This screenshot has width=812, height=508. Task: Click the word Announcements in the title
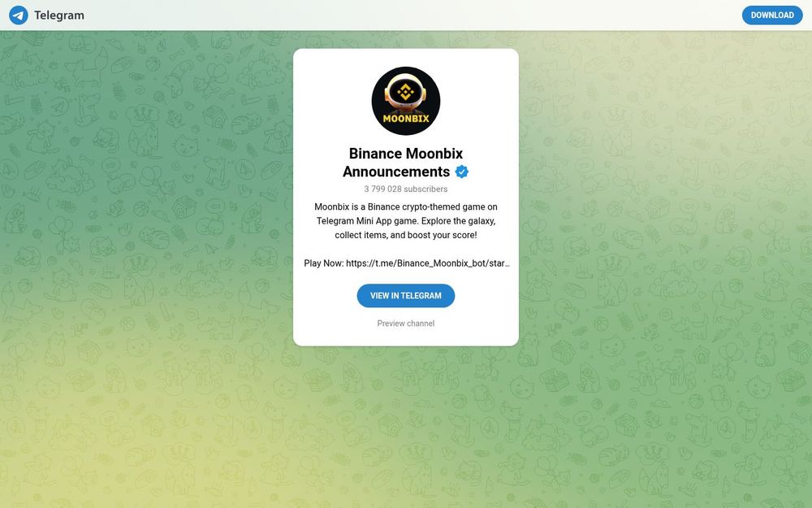pos(396,172)
